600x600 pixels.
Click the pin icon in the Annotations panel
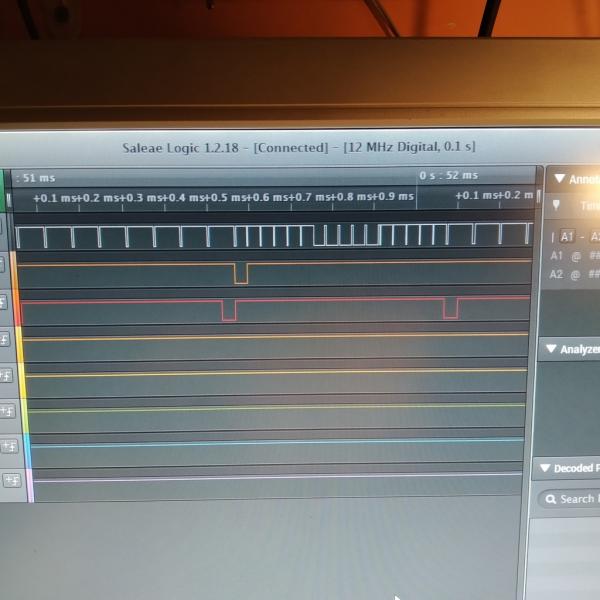[x=556, y=205]
